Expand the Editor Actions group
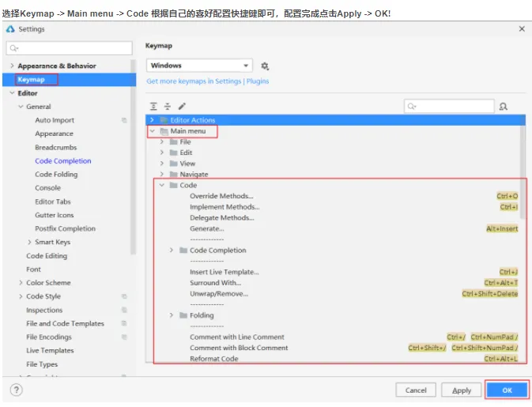 point(152,120)
